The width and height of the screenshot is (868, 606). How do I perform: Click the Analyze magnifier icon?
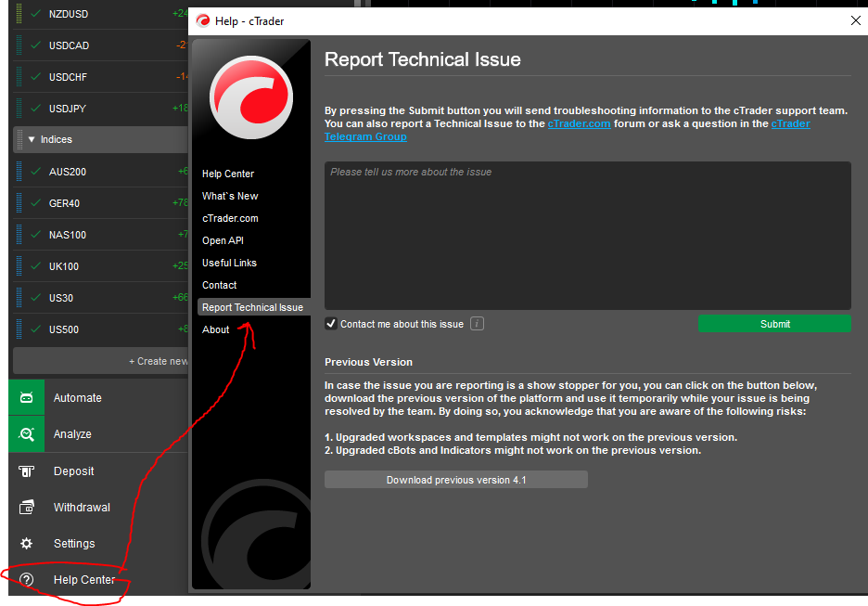point(27,434)
